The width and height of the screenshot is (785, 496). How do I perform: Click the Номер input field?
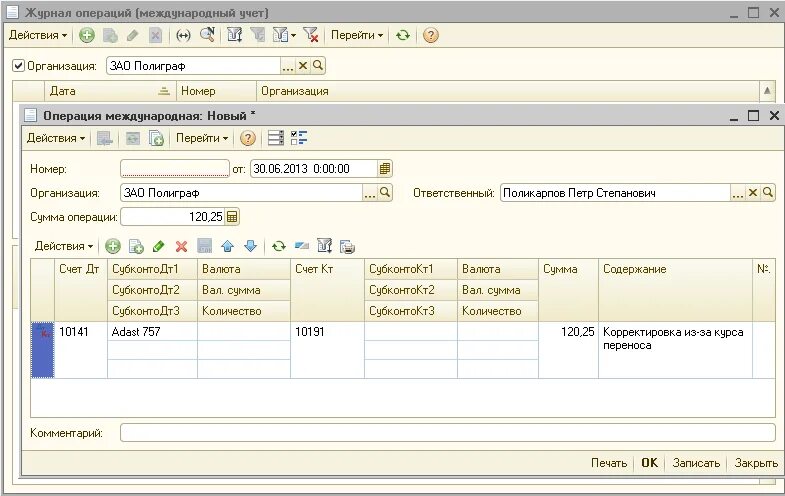click(175, 169)
